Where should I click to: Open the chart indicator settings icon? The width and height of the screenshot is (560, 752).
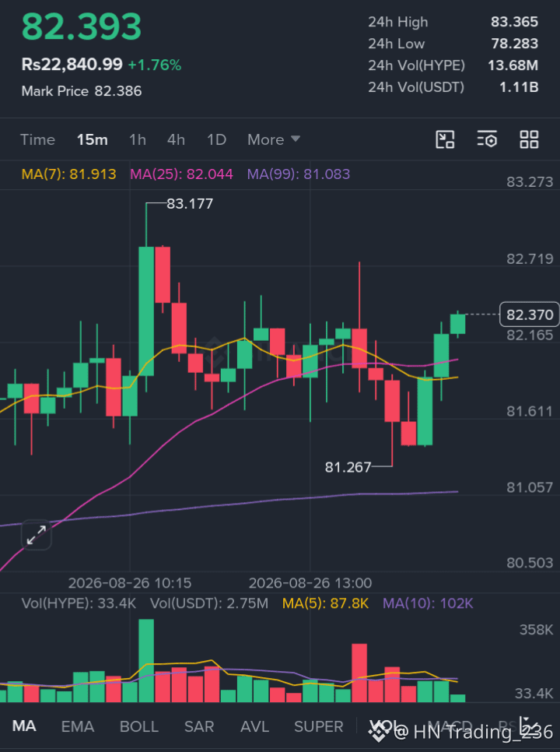487,139
